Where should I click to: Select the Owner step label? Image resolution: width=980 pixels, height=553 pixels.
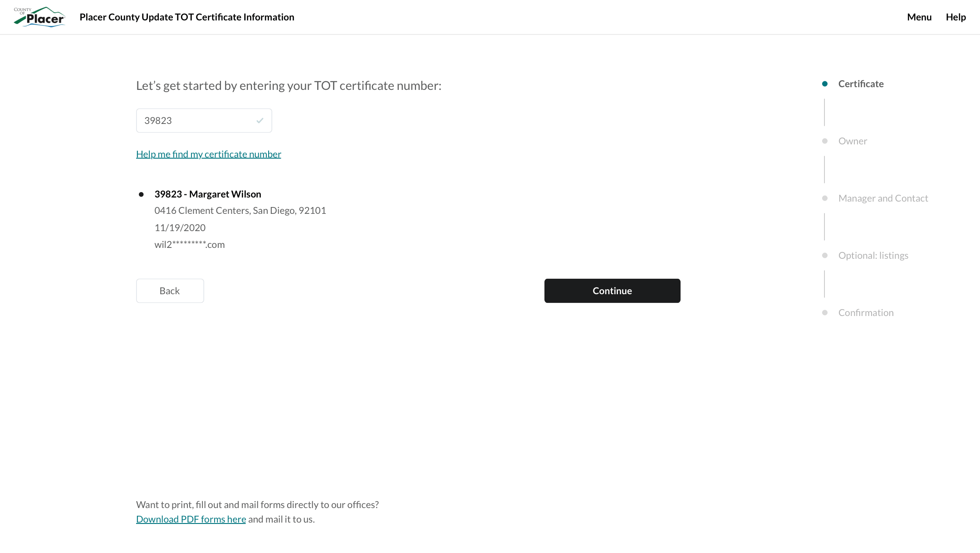click(853, 141)
